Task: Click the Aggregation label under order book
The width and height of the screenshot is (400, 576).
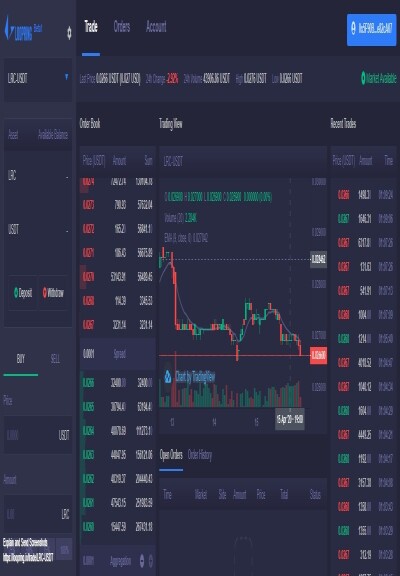Action: click(120, 561)
